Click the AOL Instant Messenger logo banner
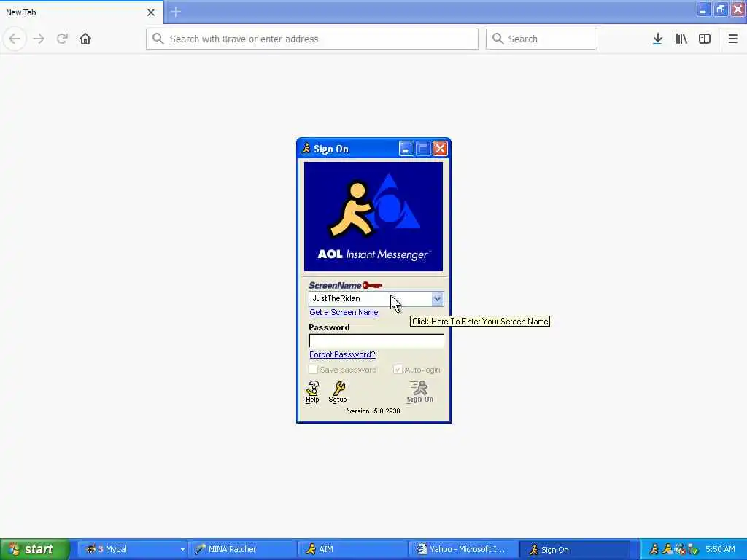Image resolution: width=747 pixels, height=560 pixels. pyautogui.click(x=373, y=217)
